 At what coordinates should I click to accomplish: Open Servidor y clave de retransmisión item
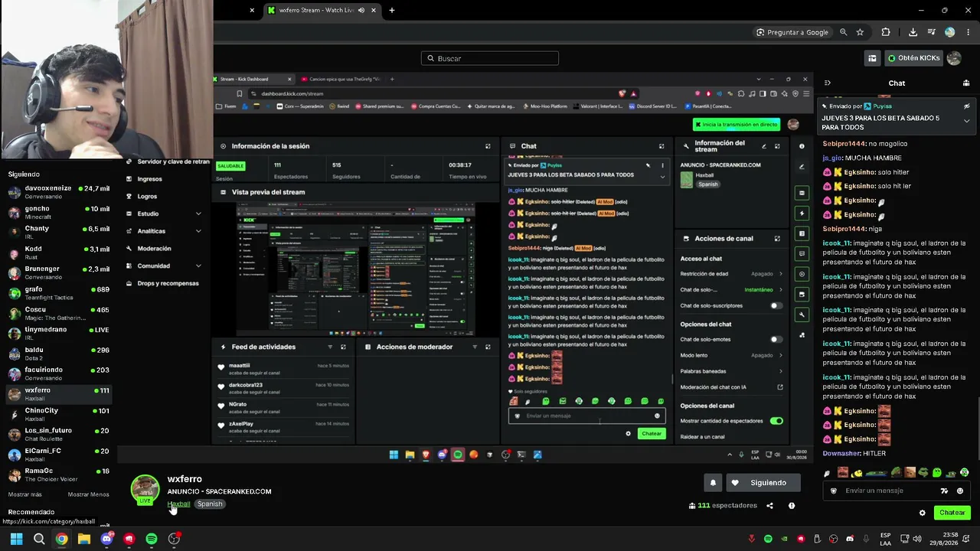tap(173, 161)
